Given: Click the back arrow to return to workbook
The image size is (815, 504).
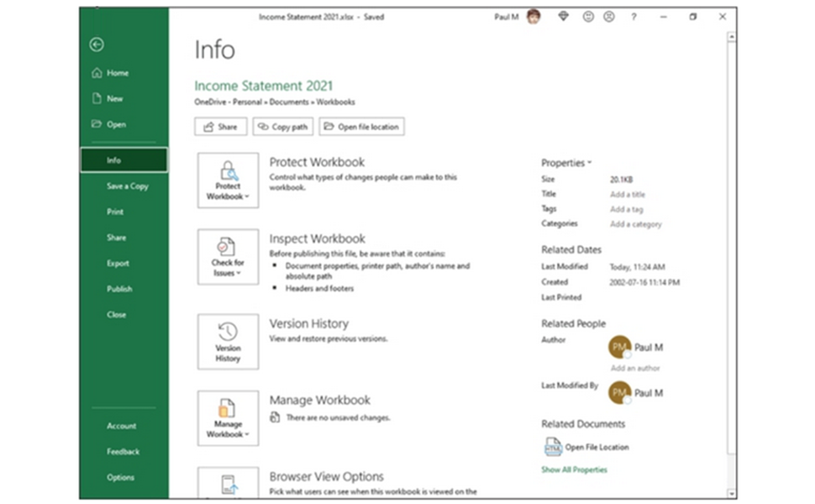Looking at the screenshot, I should (x=97, y=45).
